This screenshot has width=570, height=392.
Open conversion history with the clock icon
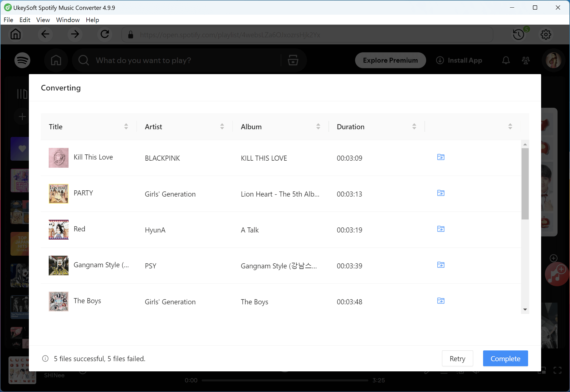click(518, 34)
